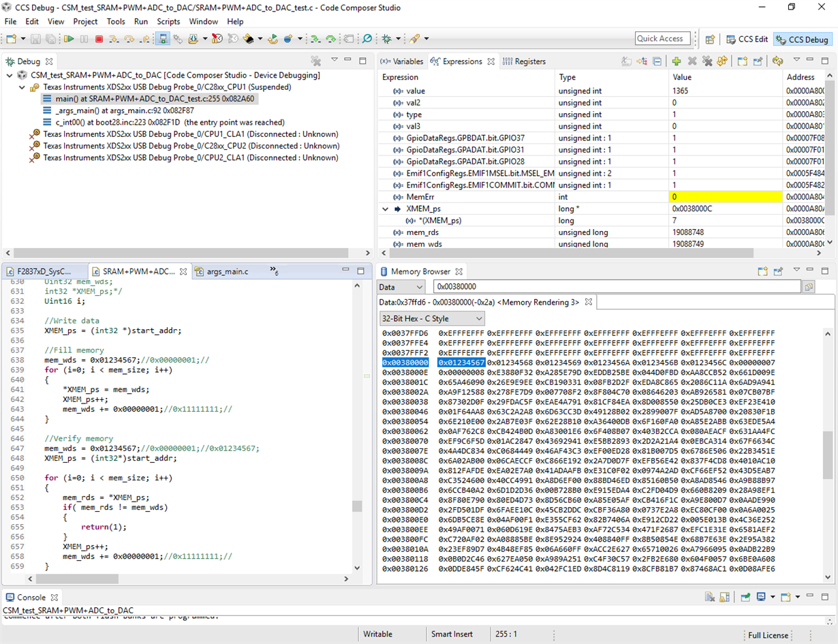This screenshot has height=644, width=838.
Task: Click the code editor vertical scrollbar thumb
Action: (x=358, y=506)
